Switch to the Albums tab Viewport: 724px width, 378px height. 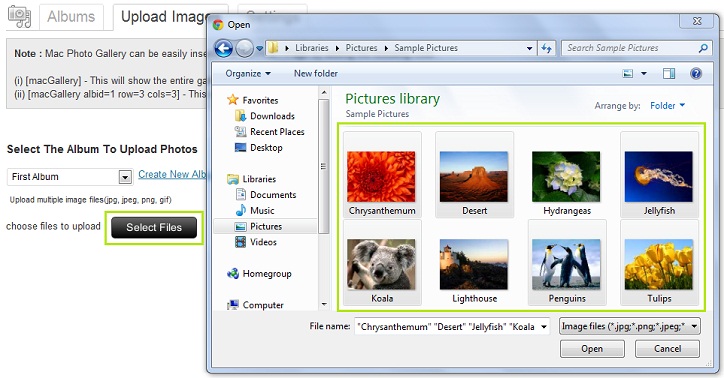(x=71, y=17)
